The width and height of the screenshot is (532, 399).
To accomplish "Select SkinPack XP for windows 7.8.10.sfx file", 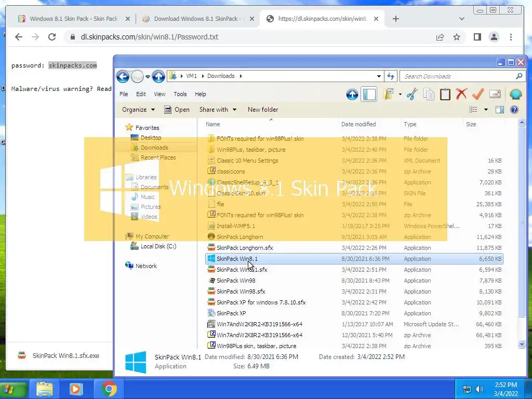I will pos(354,302).
